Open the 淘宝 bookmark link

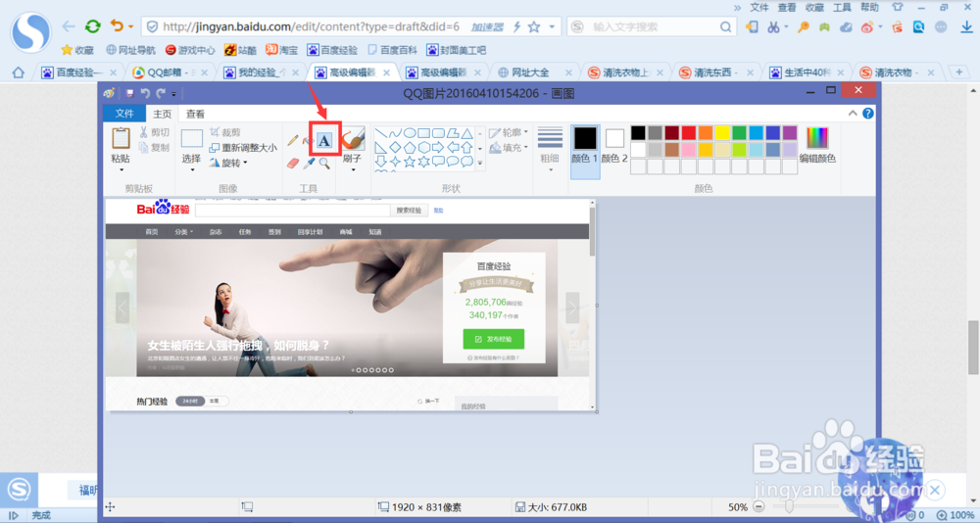pyautogui.click(x=281, y=49)
